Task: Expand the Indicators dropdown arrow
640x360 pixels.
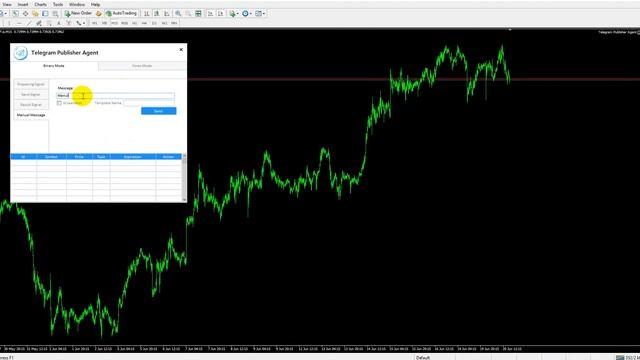Action: click(x=238, y=13)
